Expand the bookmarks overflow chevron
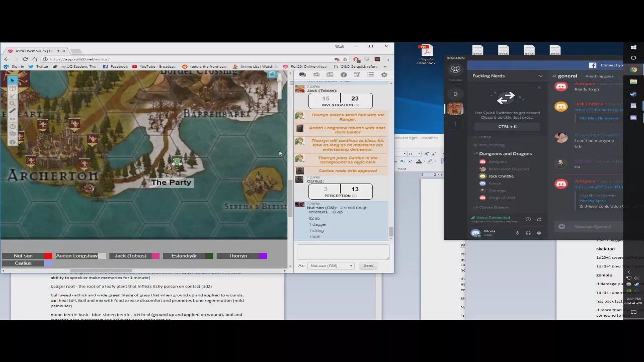Screen dimensions: 644x362 tap(385, 66)
